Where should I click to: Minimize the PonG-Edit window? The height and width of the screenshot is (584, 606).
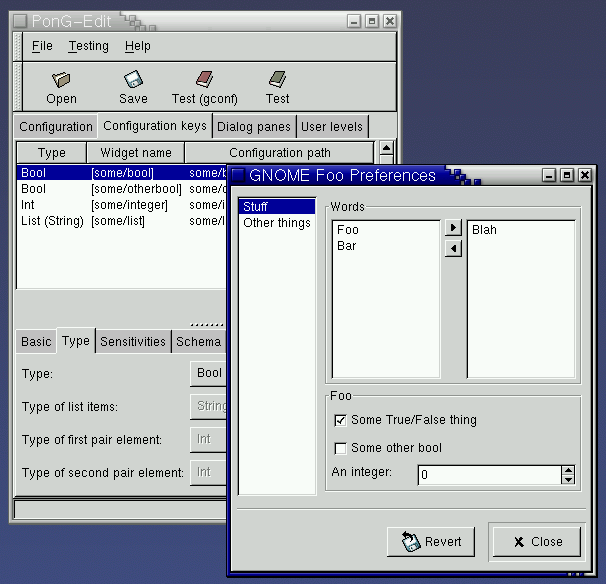[x=354, y=21]
